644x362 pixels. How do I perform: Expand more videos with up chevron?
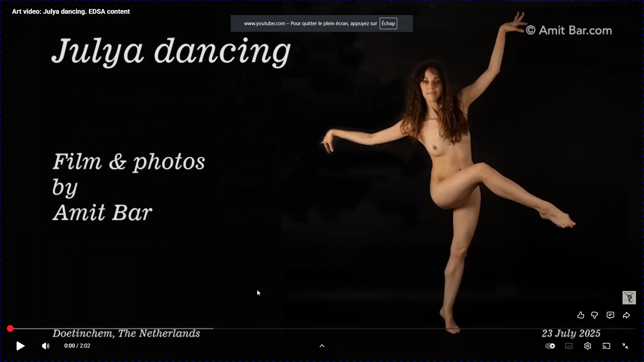[322, 346]
